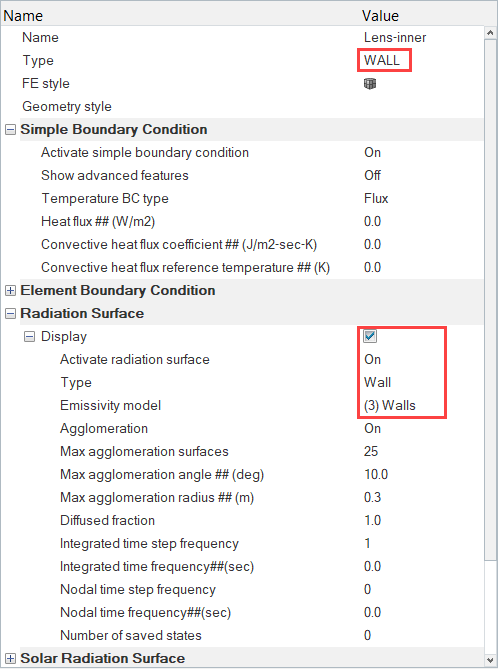Collapse the Display subgroup tree node

pyautogui.click(x=29, y=337)
